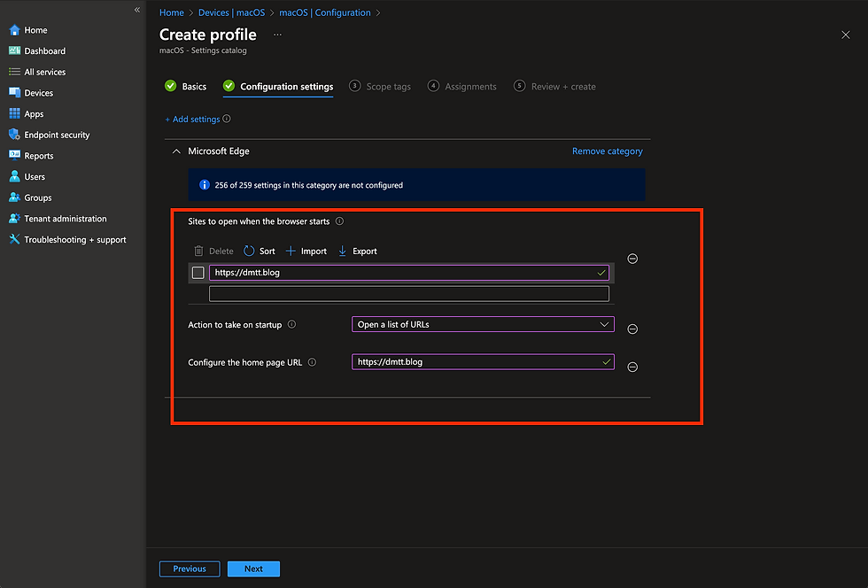Click the Next button
This screenshot has width=868, height=588.
253,569
